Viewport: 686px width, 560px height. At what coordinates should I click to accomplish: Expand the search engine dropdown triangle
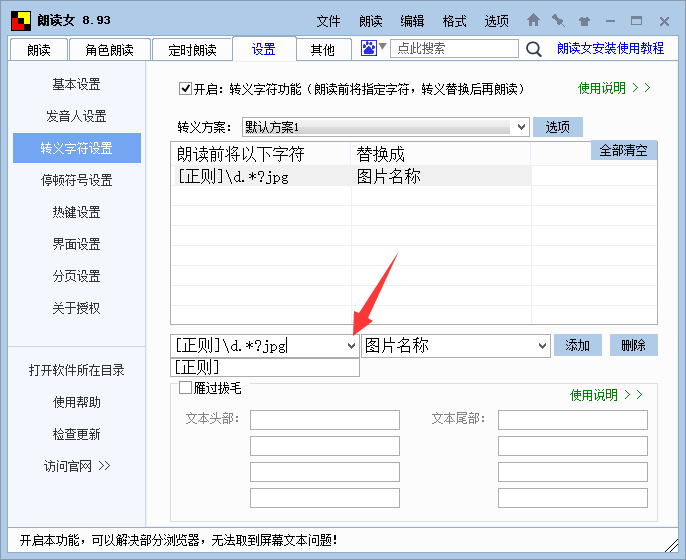pyautogui.click(x=382, y=46)
